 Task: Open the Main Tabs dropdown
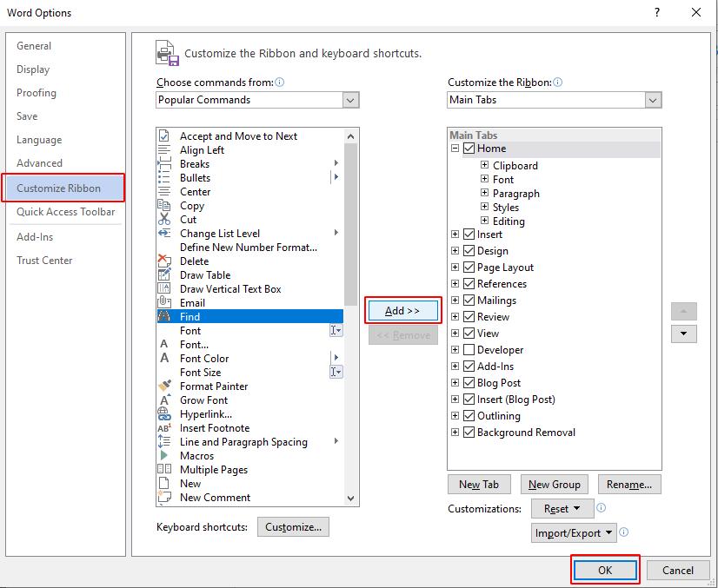pos(655,100)
